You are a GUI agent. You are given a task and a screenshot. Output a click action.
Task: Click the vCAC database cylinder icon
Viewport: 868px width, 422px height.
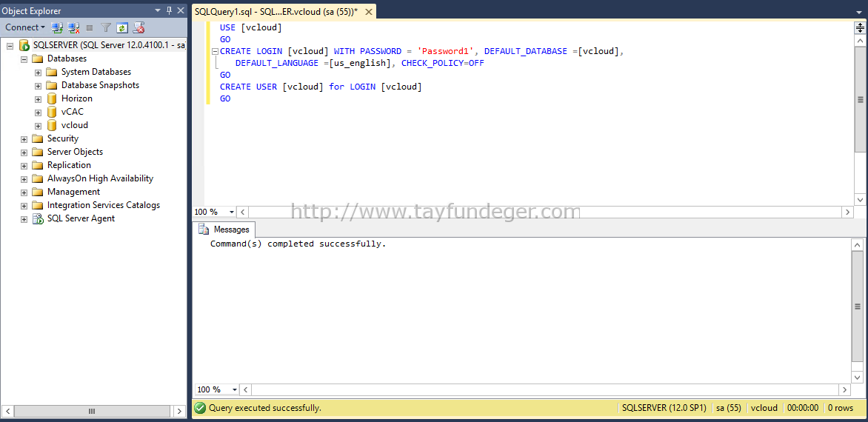[52, 112]
